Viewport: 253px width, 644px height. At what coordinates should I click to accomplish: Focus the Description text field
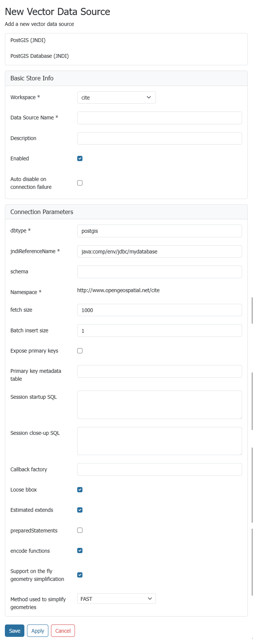click(x=159, y=138)
